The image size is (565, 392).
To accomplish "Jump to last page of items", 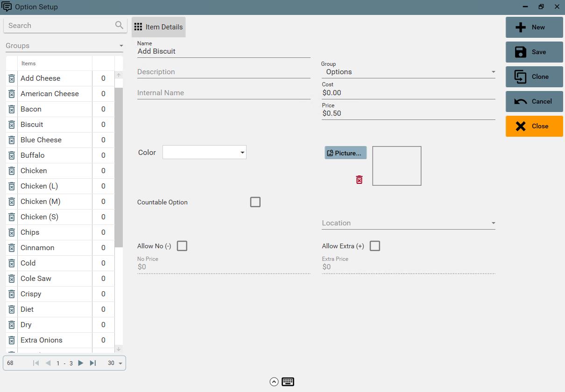I will 93,363.
